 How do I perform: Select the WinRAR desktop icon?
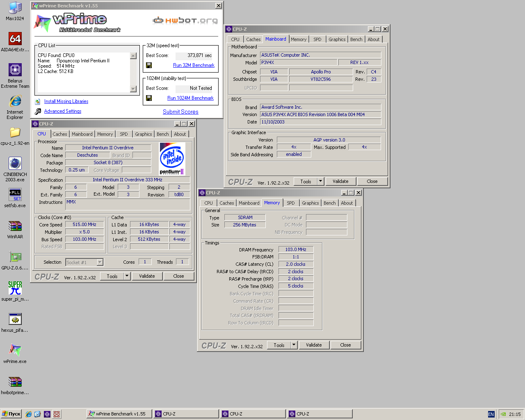[15, 229]
